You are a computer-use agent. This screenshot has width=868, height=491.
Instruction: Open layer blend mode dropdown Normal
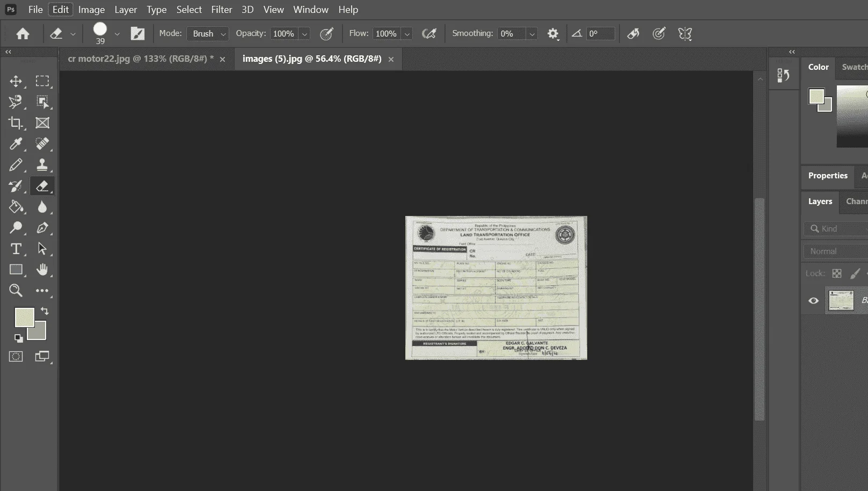[835, 251]
